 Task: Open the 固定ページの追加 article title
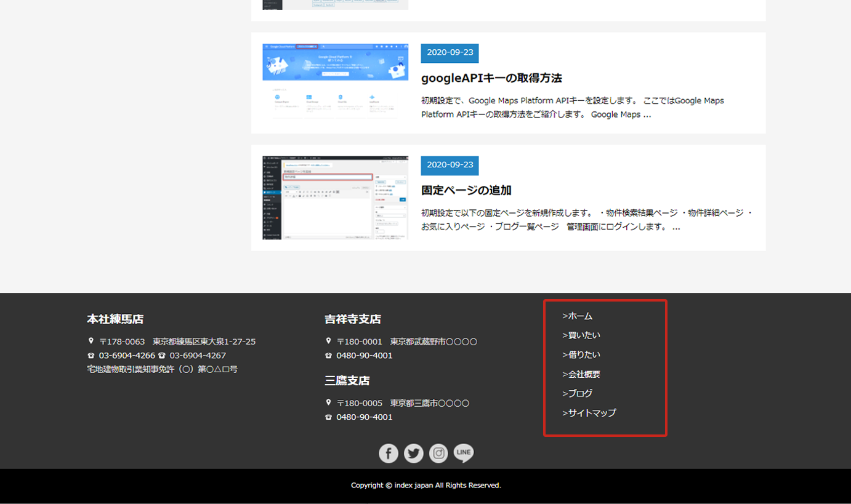click(466, 190)
